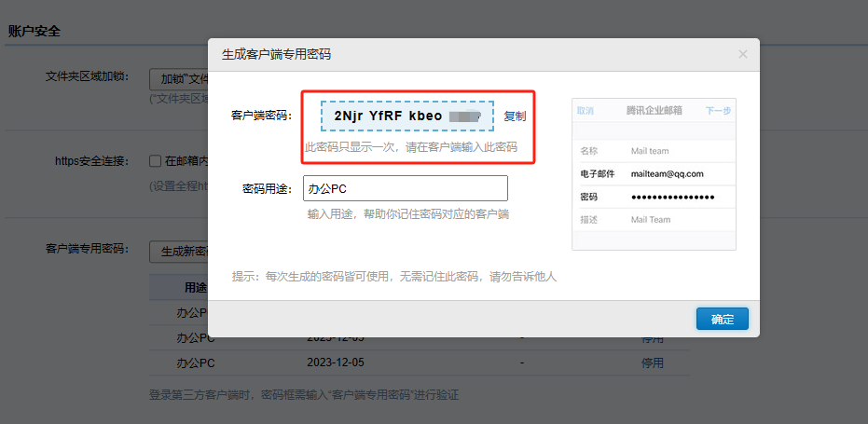Click the 腾讯企业邮箱 preview title
This screenshot has height=424, width=868.
(x=654, y=111)
